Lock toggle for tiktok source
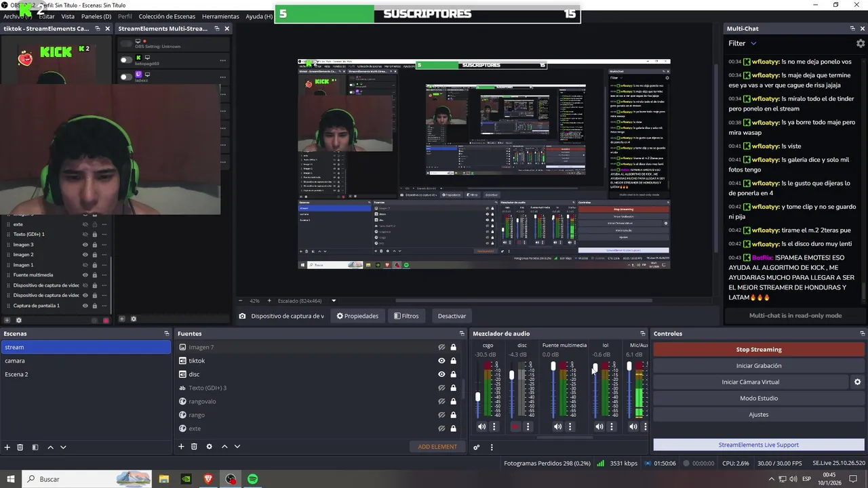This screenshot has height=488, width=868. pyautogui.click(x=453, y=361)
